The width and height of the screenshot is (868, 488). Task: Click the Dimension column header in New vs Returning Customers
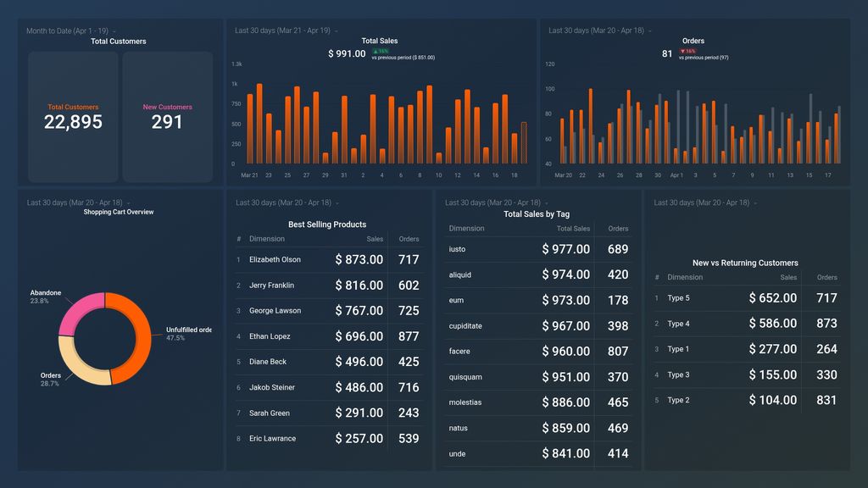click(685, 277)
